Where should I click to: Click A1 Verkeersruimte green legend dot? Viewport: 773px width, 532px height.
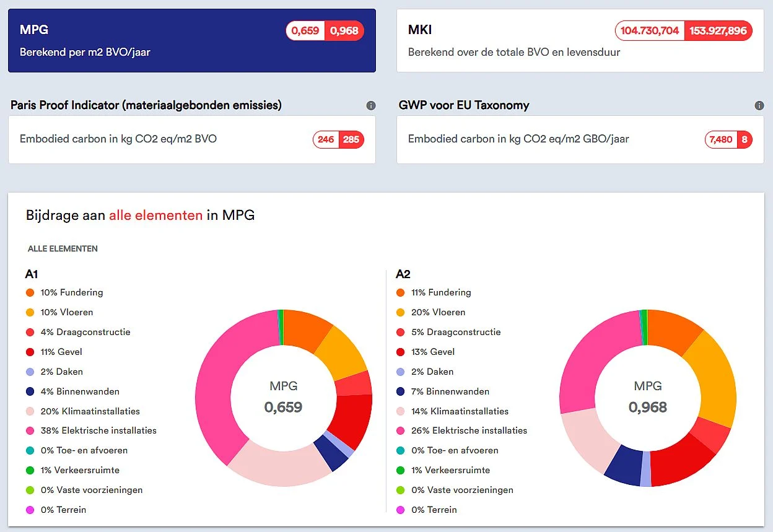[30, 470]
